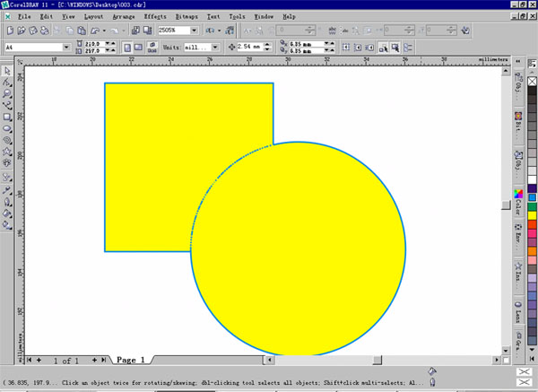This screenshot has width=538, height=392.
Task: Open the Color docker tab
Action: pos(518,202)
